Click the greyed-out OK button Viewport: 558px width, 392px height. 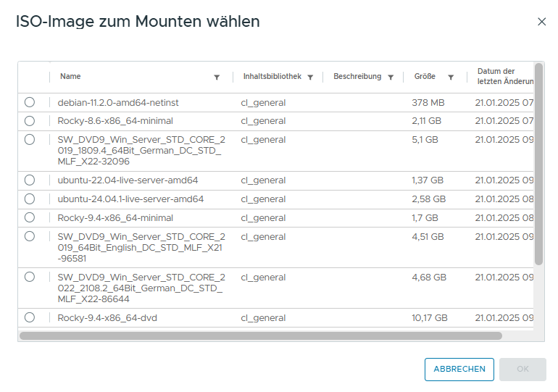click(x=522, y=370)
